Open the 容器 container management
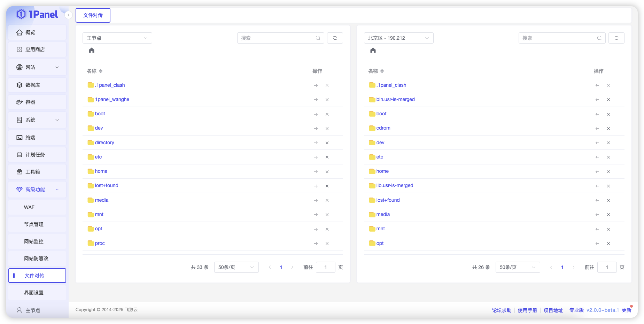The width and height of the screenshot is (644, 324). (30, 102)
